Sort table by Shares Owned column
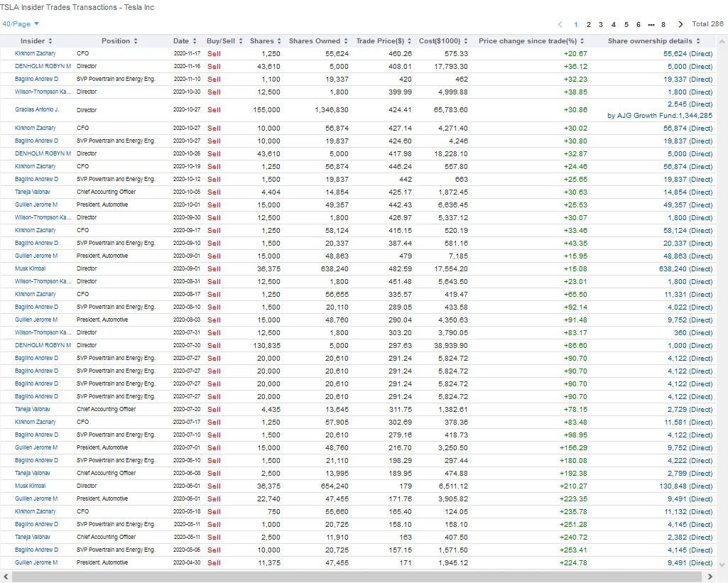The width and height of the screenshot is (728, 583). [318, 41]
